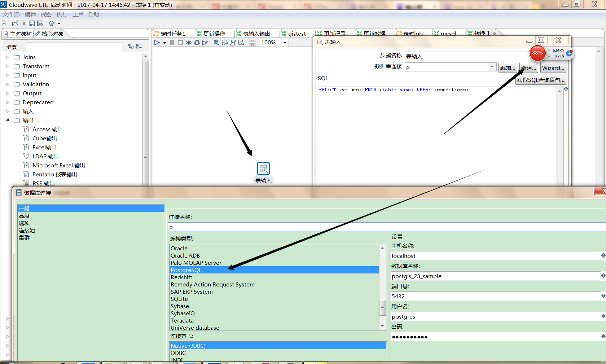The height and width of the screenshot is (364, 606).
Task: Click the Open file toolbar icon
Action: pyautogui.click(x=15, y=23)
